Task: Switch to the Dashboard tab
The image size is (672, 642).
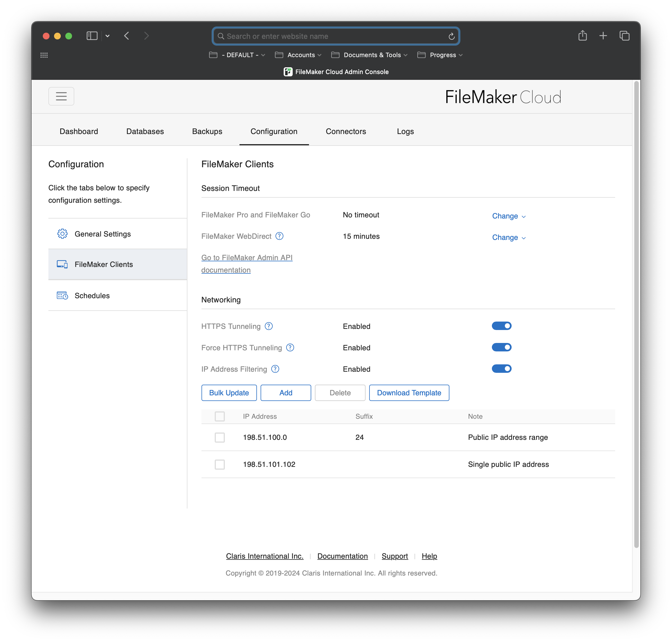Action: [x=79, y=131]
